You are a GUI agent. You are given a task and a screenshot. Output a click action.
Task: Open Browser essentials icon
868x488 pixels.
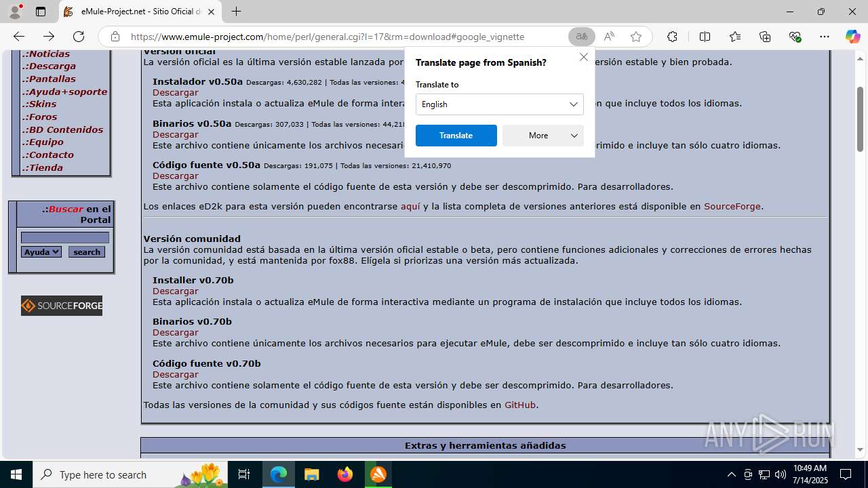(795, 37)
